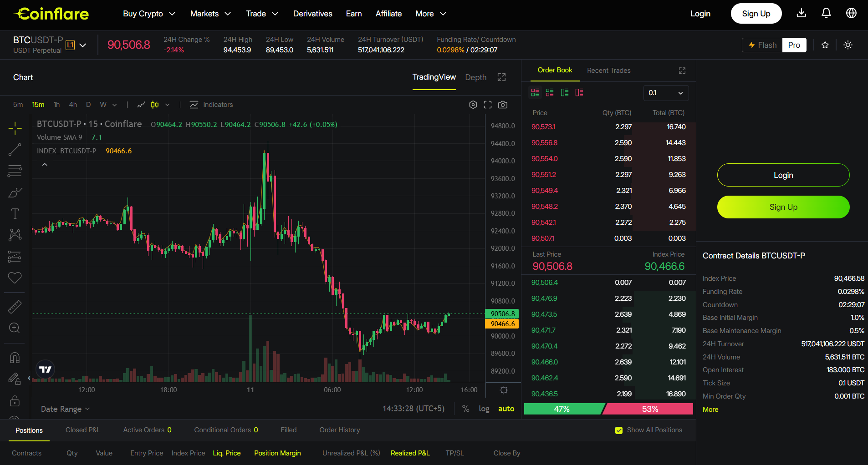Select the trend line drawing tool
The height and width of the screenshot is (465, 868).
pyautogui.click(x=15, y=150)
